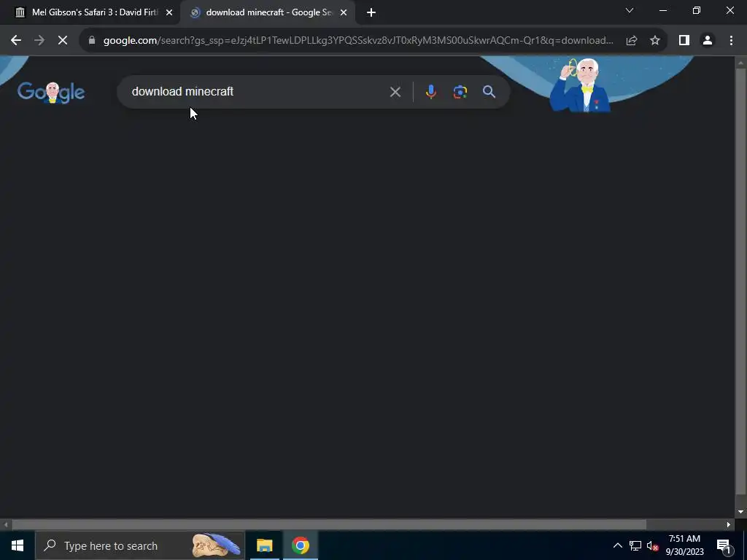Click the muted volume tray icon
The width and height of the screenshot is (747, 560).
pos(652,545)
